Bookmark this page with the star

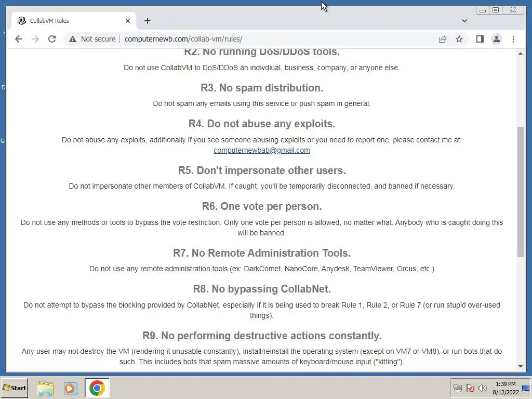click(459, 39)
